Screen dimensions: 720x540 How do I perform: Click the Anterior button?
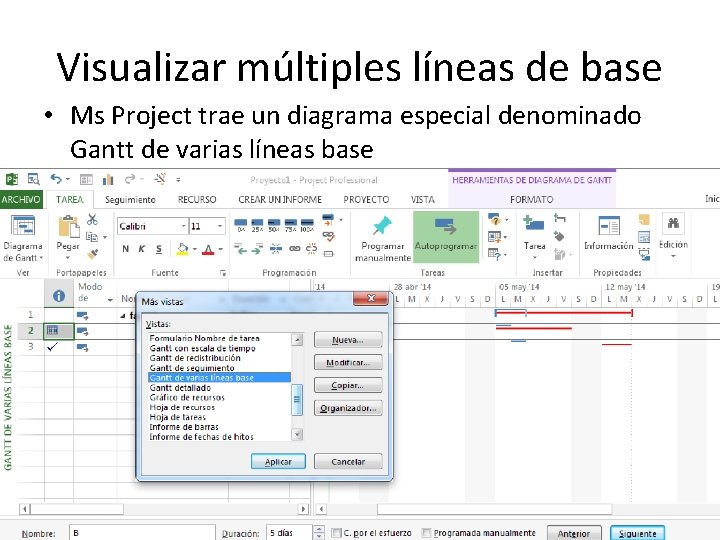coord(574,533)
